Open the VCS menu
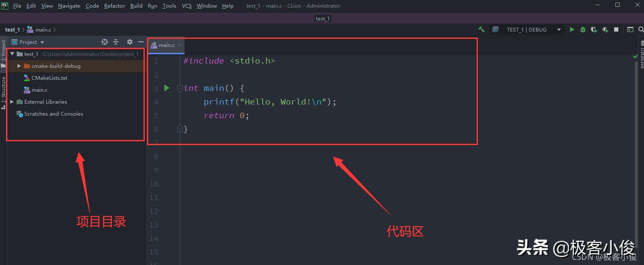 (187, 6)
